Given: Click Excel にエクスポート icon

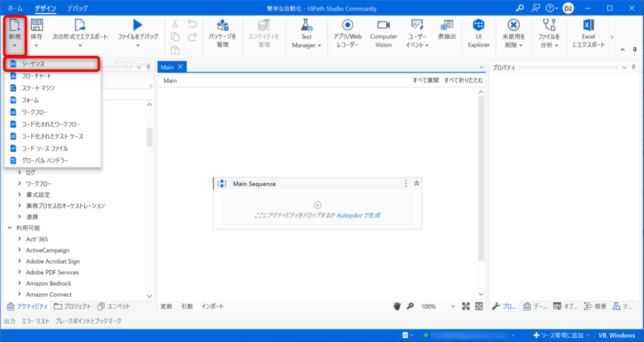Looking at the screenshot, I should [x=588, y=24].
